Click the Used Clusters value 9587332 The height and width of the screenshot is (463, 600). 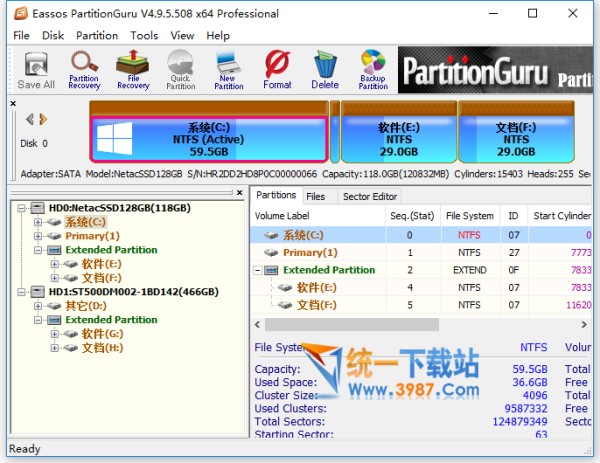point(526,408)
